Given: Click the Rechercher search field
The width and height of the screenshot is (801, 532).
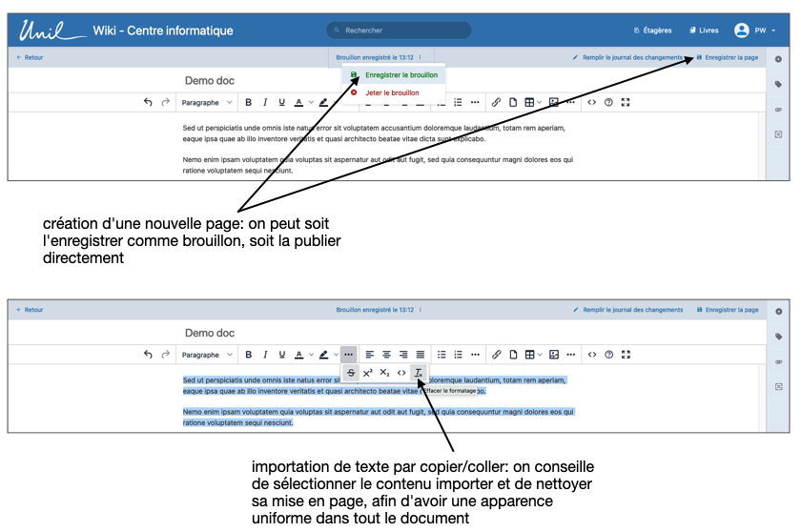Looking at the screenshot, I should pos(399,31).
